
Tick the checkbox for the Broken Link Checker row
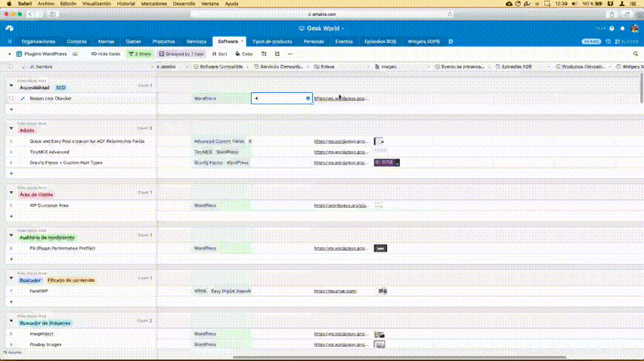click(x=11, y=98)
